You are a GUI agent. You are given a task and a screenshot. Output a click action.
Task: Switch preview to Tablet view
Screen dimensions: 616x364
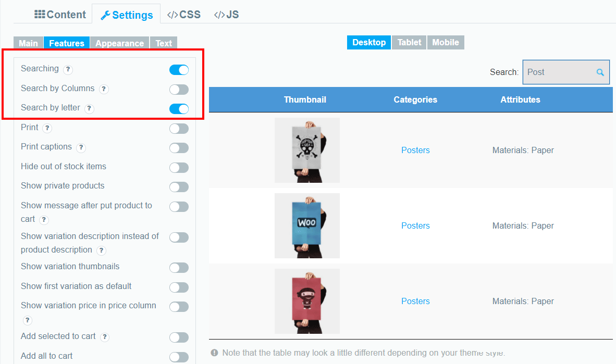[409, 42]
